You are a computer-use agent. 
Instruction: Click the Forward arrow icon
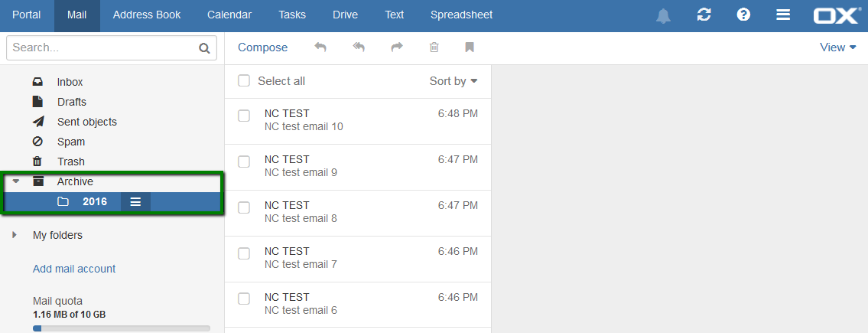pos(397,47)
